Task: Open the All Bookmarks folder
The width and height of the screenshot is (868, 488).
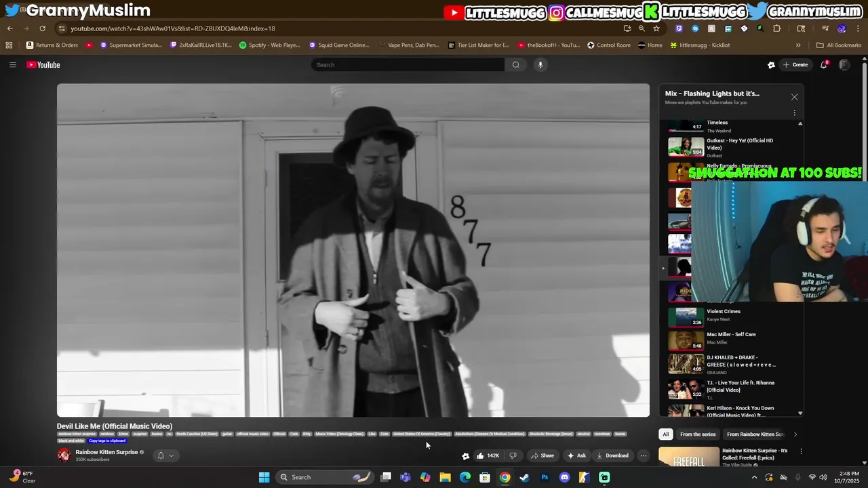Action: pos(839,45)
